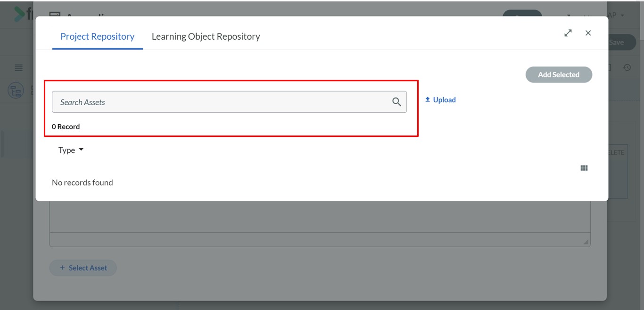This screenshot has height=310, width=644.
Task: Click the upload arrow icon
Action: coord(428,100)
